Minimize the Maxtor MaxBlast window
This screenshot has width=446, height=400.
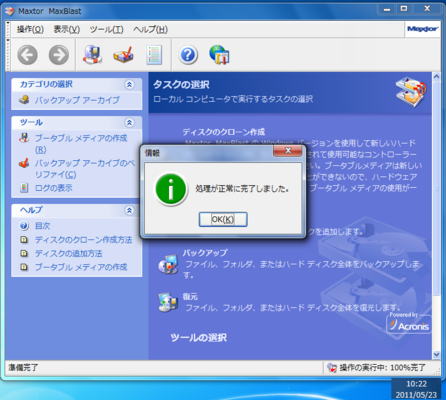tap(387, 9)
